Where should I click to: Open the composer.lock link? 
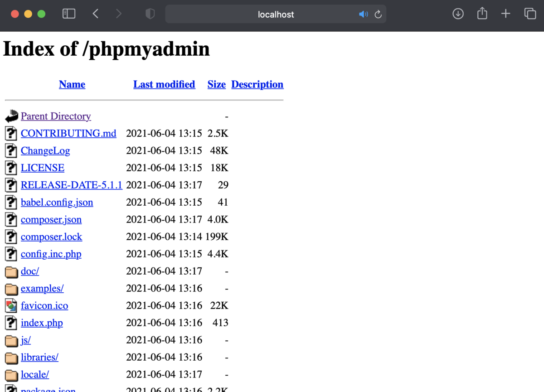pyautogui.click(x=52, y=237)
